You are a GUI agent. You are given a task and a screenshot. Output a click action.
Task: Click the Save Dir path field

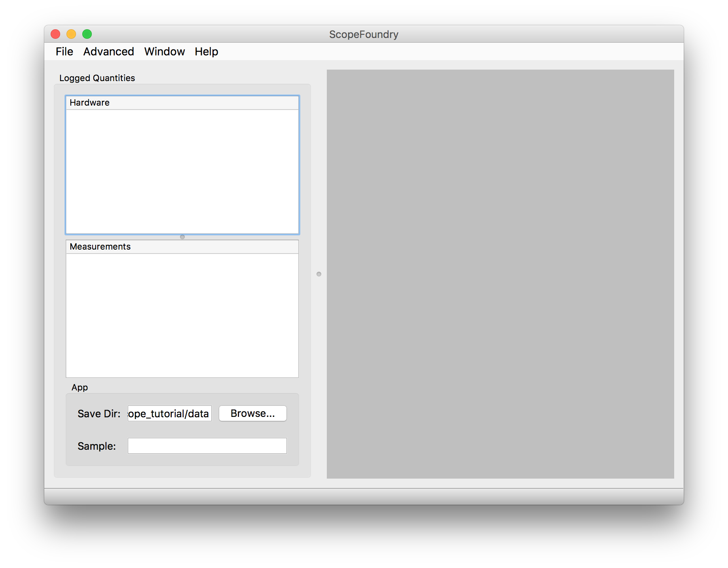169,413
